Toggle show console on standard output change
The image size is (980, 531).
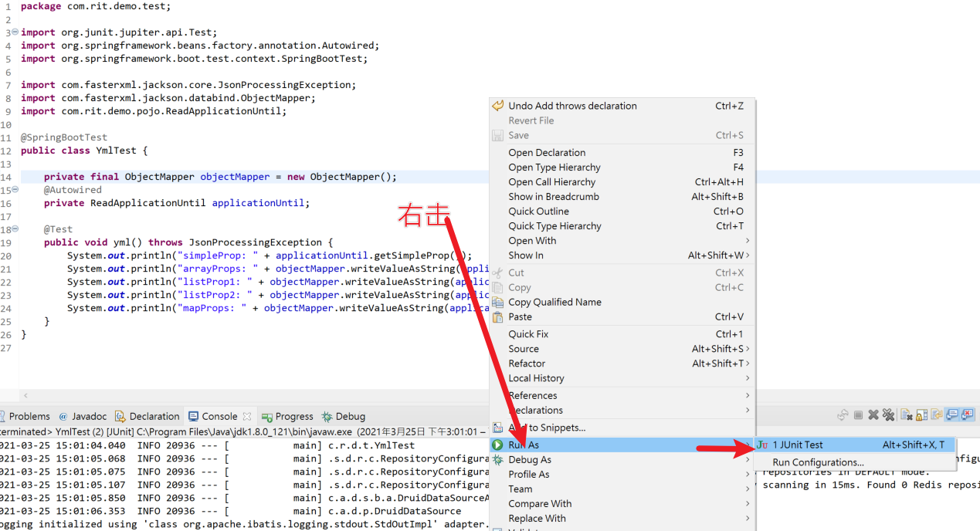coord(952,415)
